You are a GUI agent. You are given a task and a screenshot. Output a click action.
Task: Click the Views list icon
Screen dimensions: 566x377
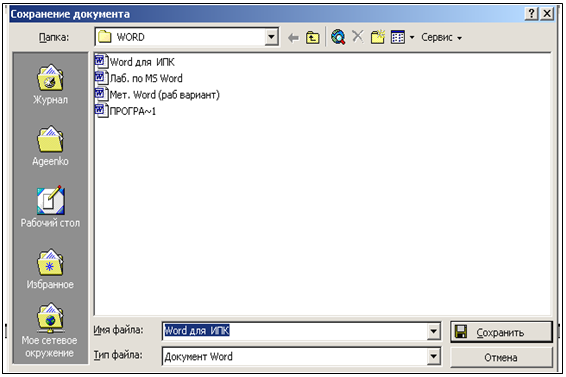(398, 37)
